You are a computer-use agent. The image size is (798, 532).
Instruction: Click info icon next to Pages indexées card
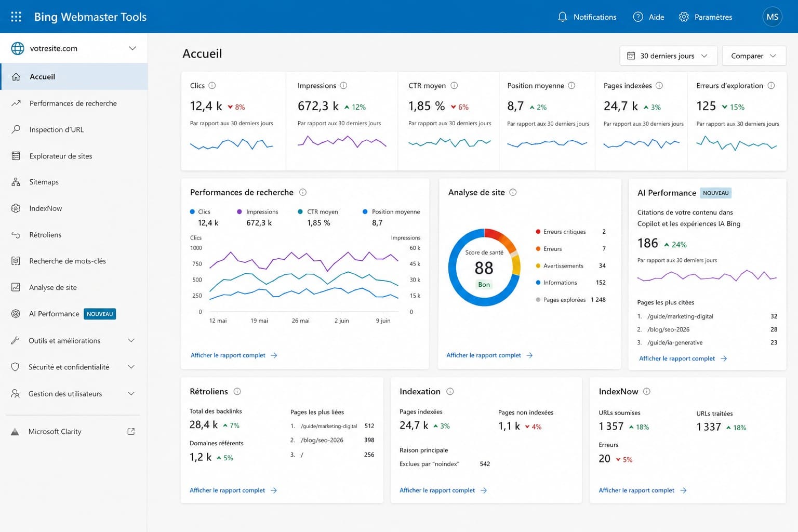659,85
